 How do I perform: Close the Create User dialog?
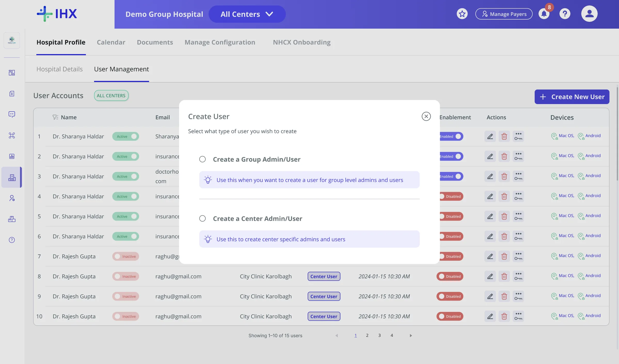pyautogui.click(x=426, y=116)
